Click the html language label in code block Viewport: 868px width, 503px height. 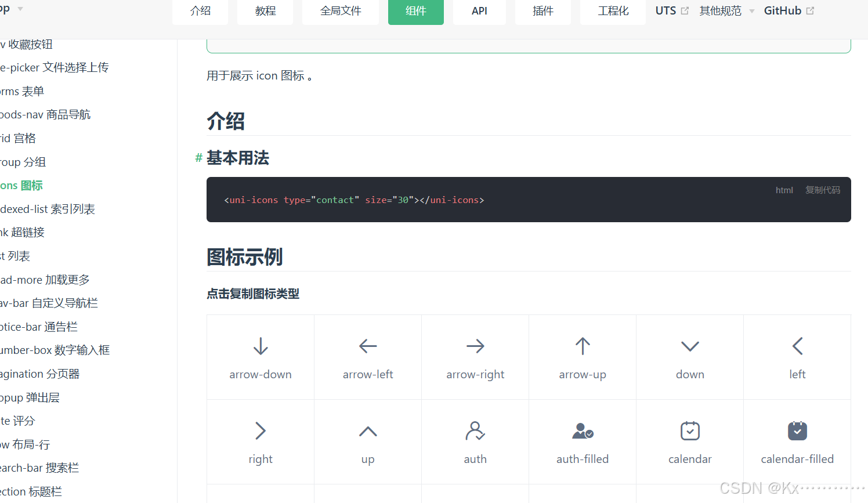pyautogui.click(x=784, y=190)
